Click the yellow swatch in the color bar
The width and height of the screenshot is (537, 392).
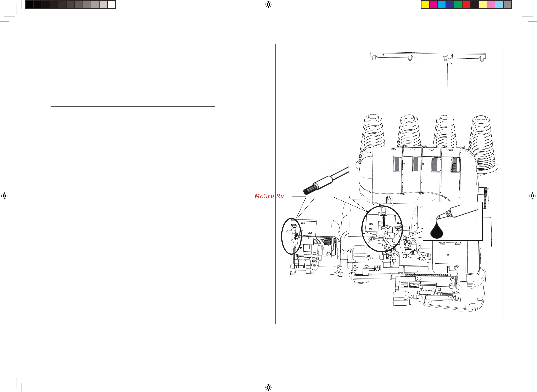425,5
